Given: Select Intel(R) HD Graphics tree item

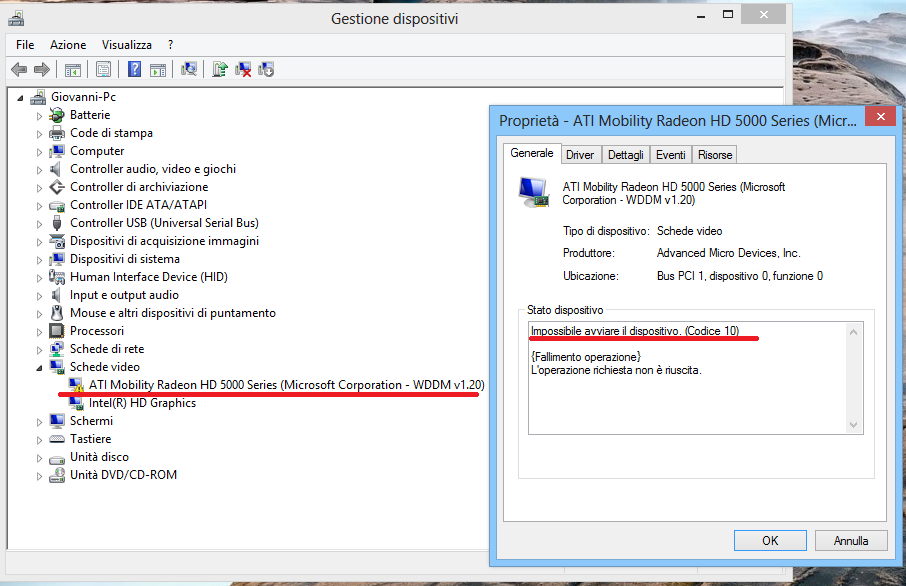Looking at the screenshot, I should [x=142, y=403].
